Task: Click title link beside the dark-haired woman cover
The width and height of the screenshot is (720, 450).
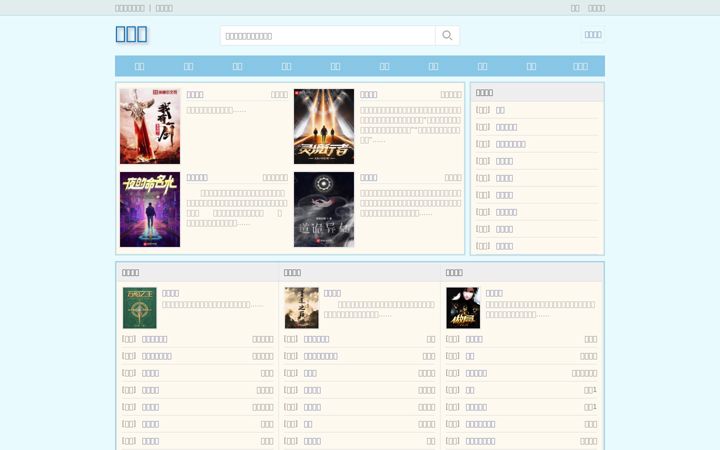Action: (x=494, y=293)
